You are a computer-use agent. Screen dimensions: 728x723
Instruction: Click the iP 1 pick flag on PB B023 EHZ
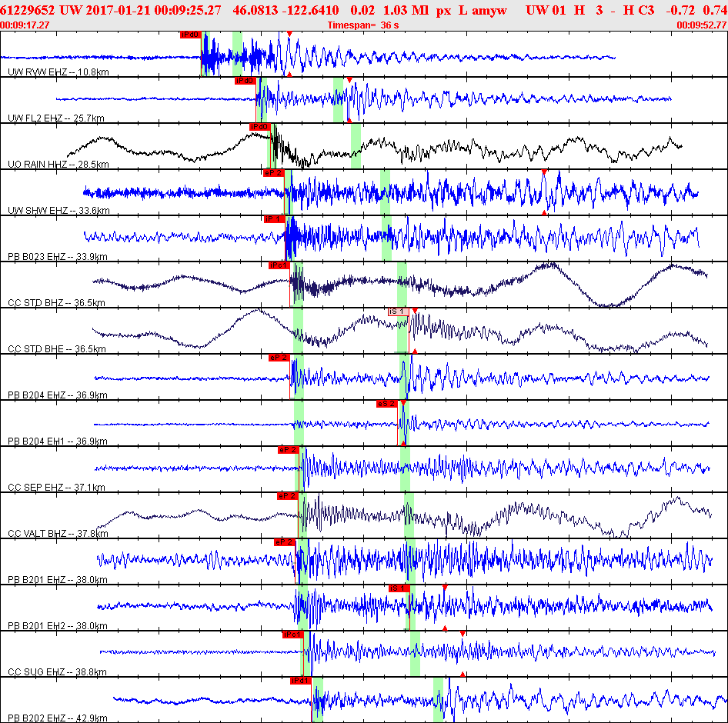click(275, 219)
